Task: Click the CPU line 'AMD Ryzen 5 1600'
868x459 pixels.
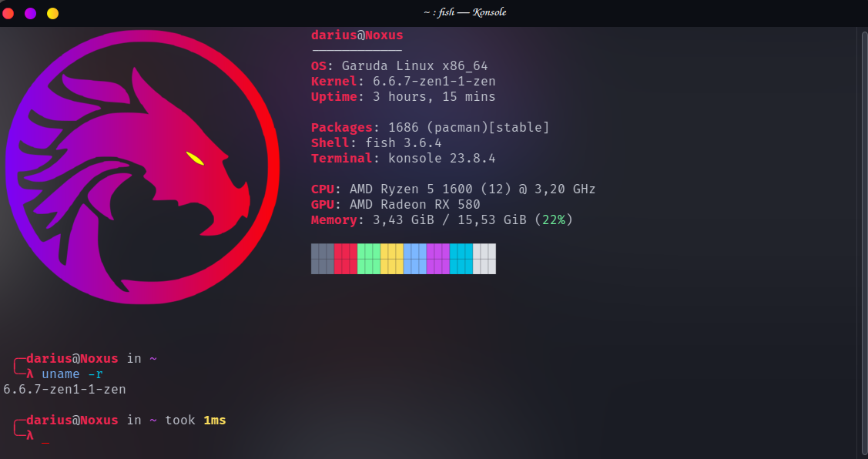Action: click(454, 189)
